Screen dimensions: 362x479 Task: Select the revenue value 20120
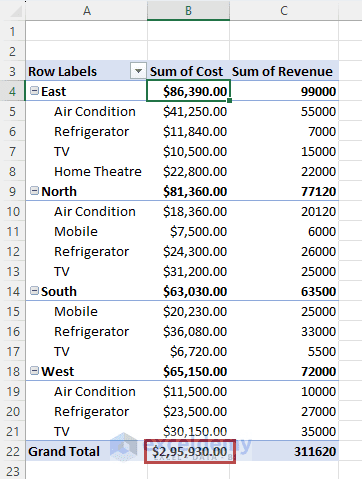click(284, 211)
